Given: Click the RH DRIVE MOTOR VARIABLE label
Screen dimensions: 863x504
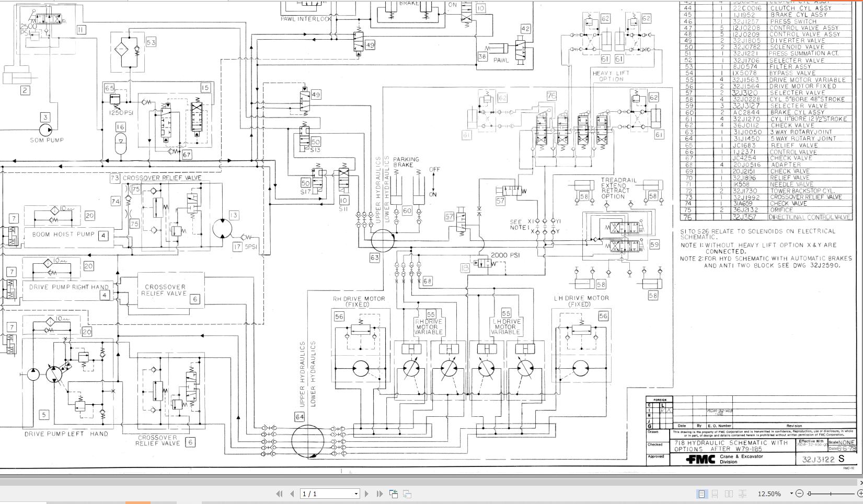Looking at the screenshot, I should tap(429, 326).
